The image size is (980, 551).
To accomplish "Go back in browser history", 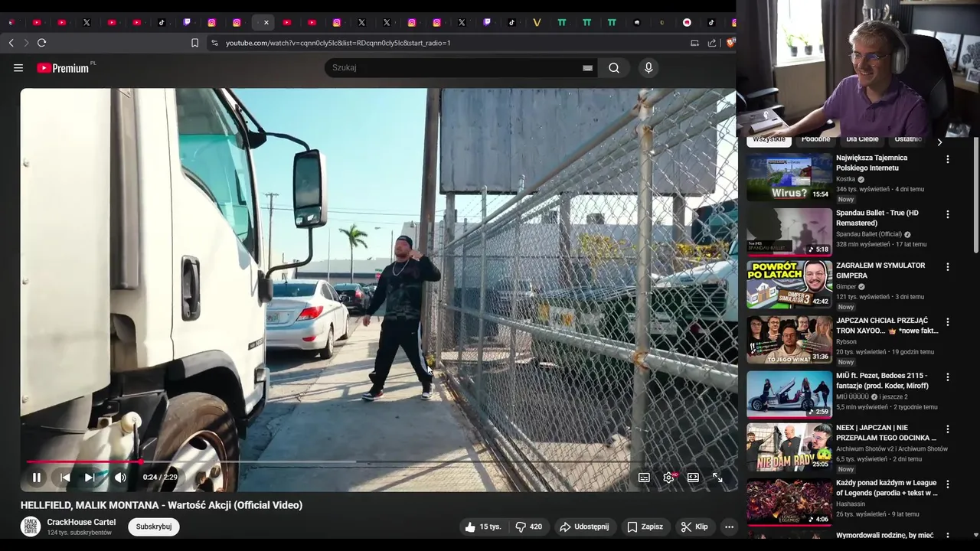I will tap(11, 43).
